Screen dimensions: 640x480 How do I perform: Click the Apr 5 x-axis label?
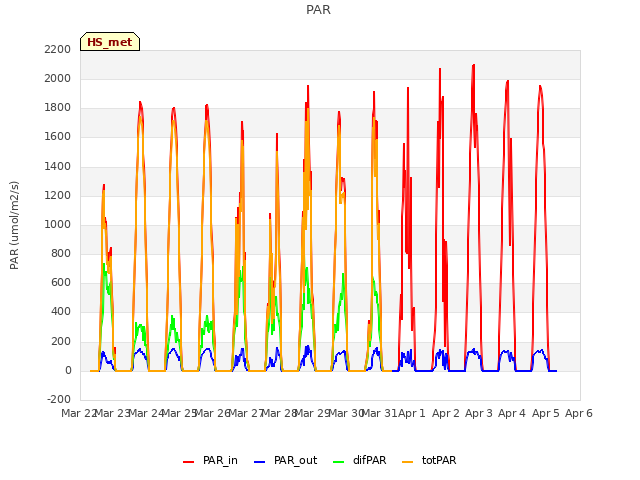pyautogui.click(x=545, y=413)
